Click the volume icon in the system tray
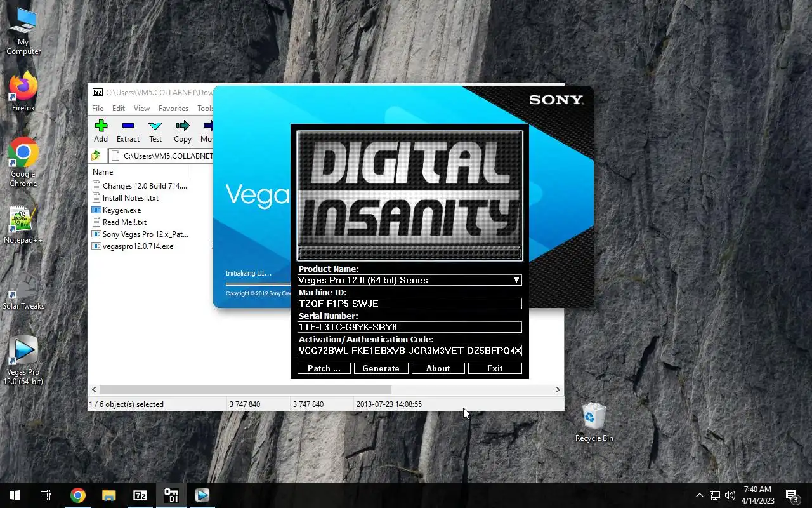This screenshot has width=812, height=508. pos(730,495)
